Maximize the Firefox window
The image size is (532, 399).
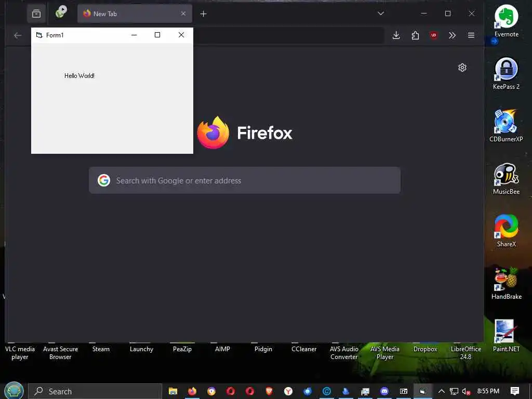(448, 14)
